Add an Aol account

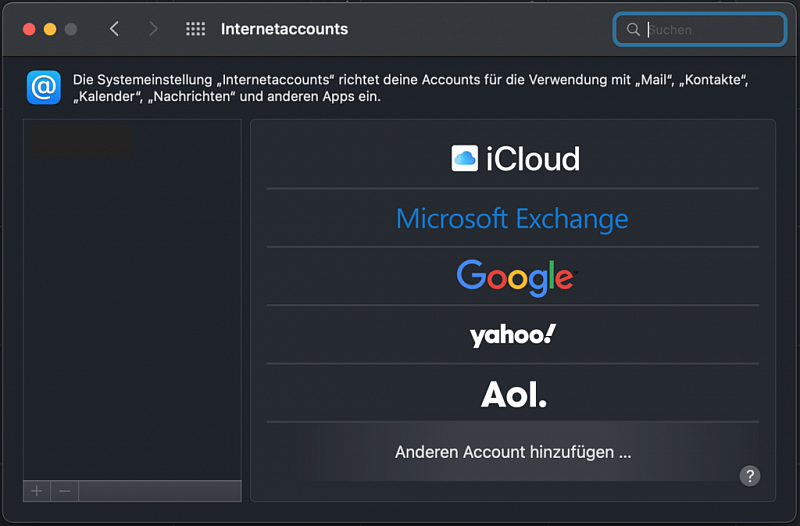click(513, 393)
